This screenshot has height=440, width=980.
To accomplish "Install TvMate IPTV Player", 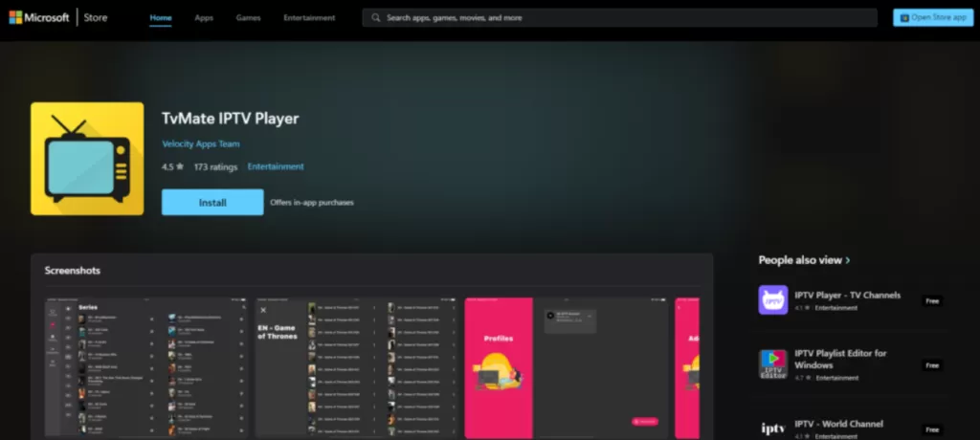I will click(212, 203).
